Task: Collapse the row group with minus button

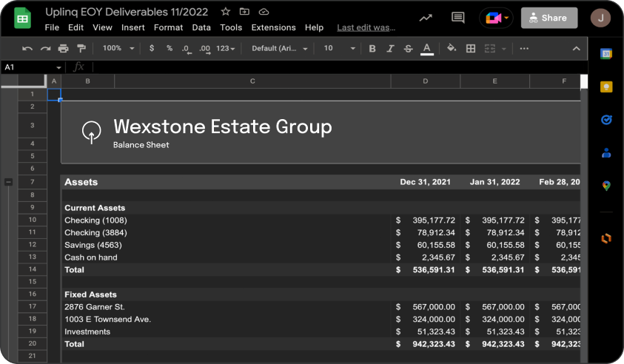Action: tap(8, 182)
